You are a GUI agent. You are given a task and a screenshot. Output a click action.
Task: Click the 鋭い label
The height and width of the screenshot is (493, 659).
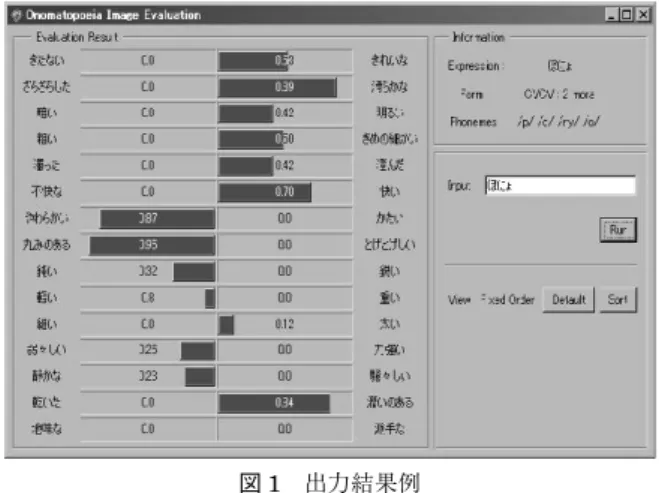click(390, 272)
